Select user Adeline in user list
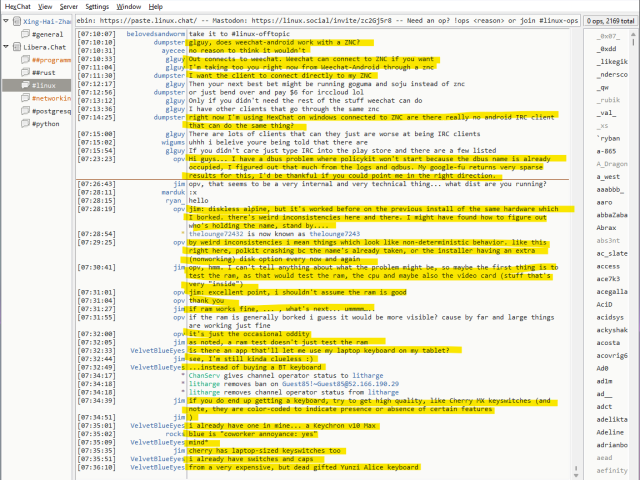 (610, 432)
